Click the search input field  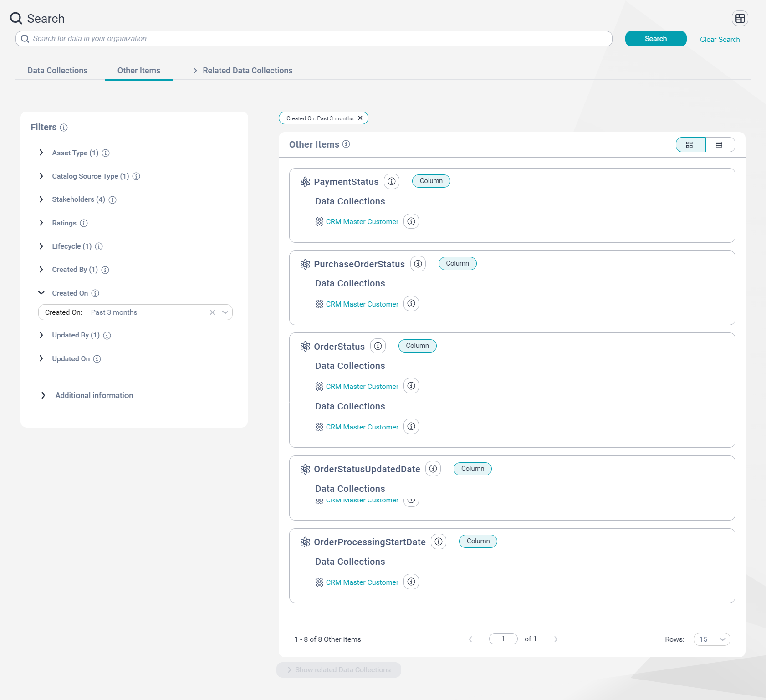(x=314, y=39)
